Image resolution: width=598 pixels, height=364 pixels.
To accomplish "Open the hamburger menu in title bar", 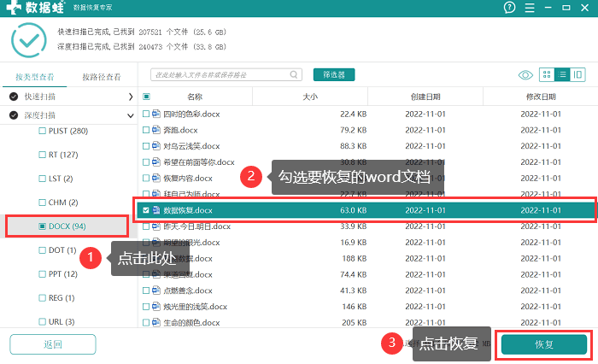I will pos(530,8).
